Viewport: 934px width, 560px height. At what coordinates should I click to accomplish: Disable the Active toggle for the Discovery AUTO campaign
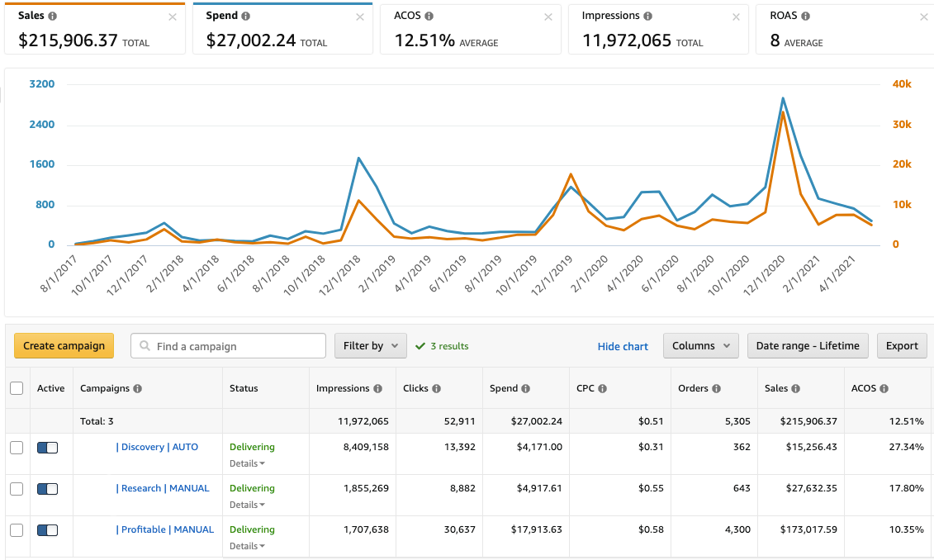(x=47, y=447)
